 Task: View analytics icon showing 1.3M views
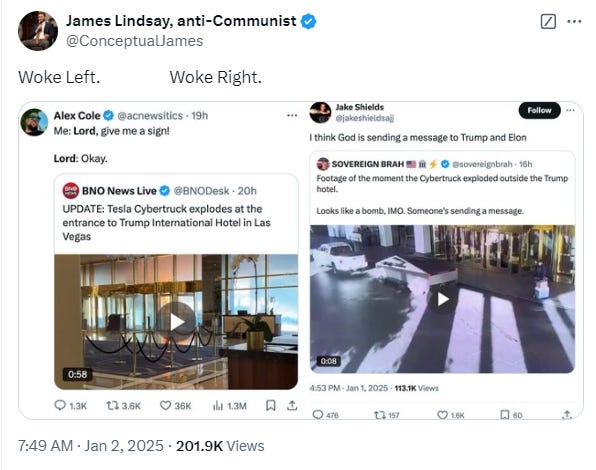point(218,406)
